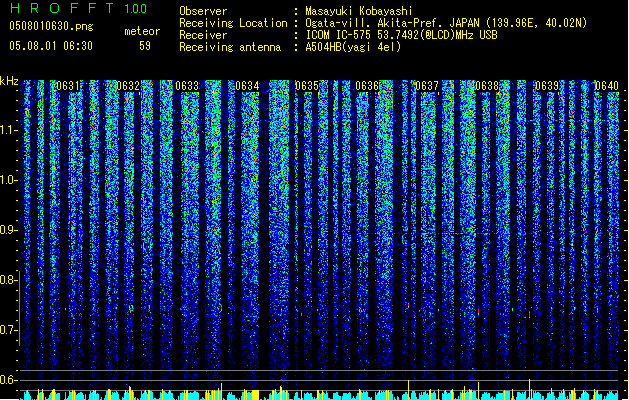Click the version number 1.0.0
This screenshot has height=400, width=629.
pyautogui.click(x=136, y=8)
